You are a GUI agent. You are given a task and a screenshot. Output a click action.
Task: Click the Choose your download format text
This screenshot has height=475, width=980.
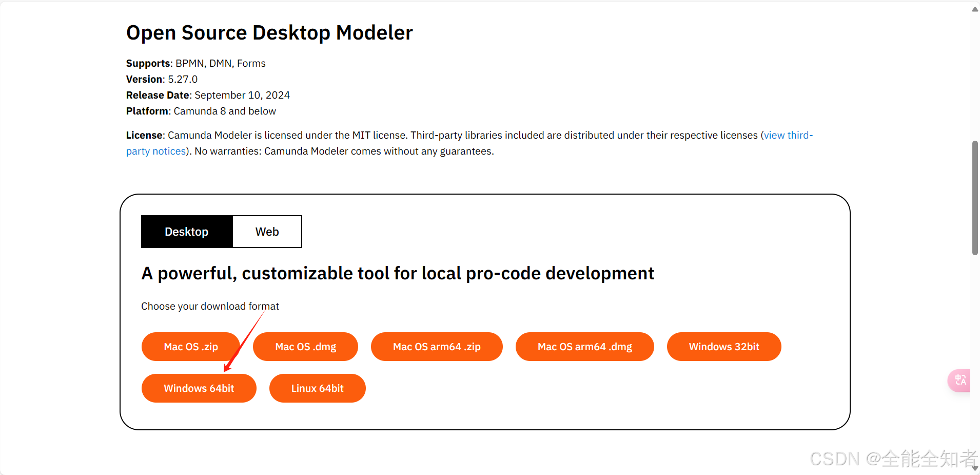click(x=210, y=306)
